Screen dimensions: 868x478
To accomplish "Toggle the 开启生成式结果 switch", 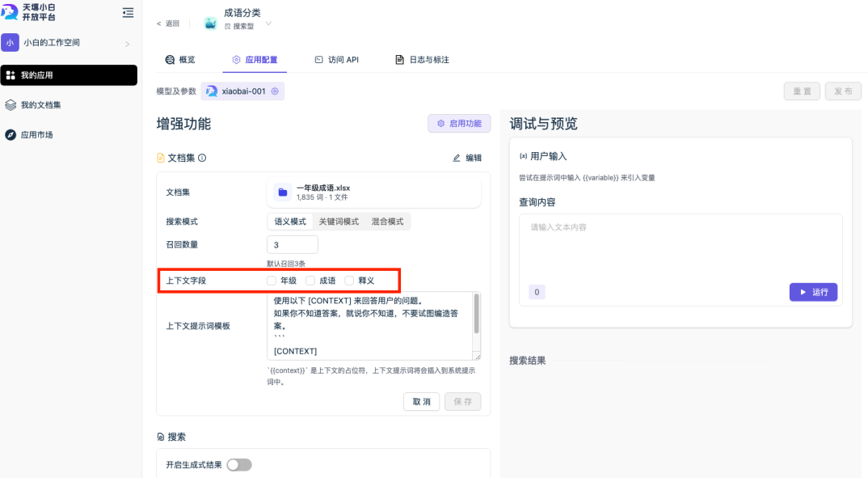I will (239, 465).
